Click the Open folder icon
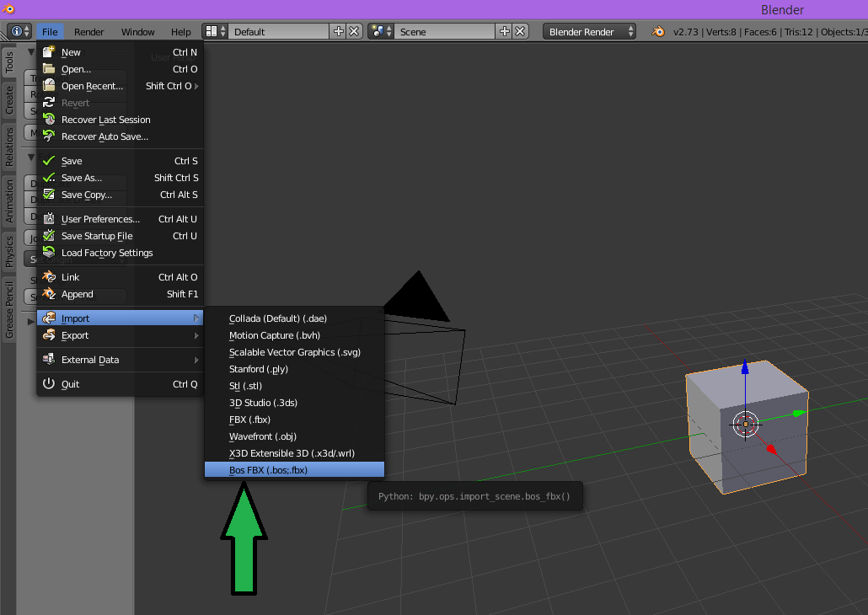The height and width of the screenshot is (615, 868). [49, 68]
